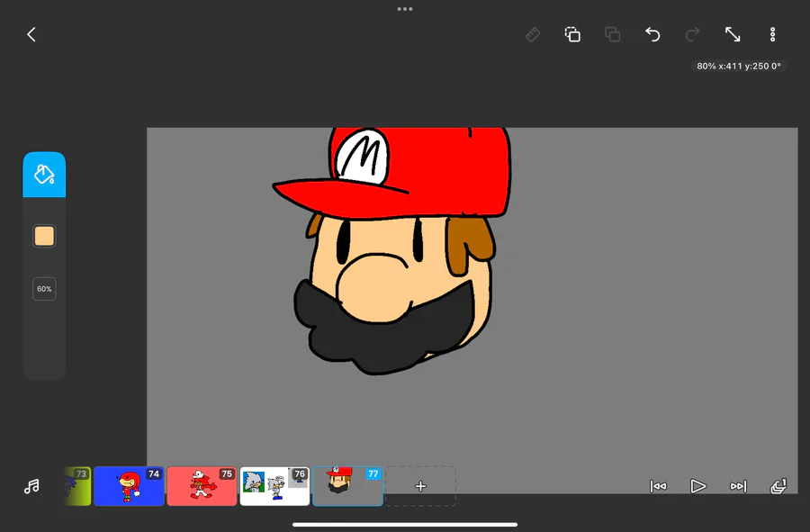Select frame 77 Mario thumbnail
Image resolution: width=810 pixels, height=532 pixels.
coord(347,487)
